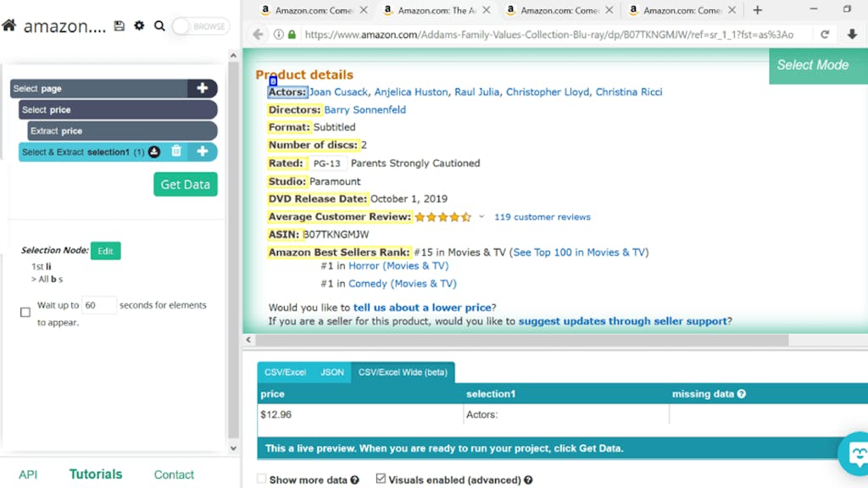Open the Comedy (Movies & TV) link
The width and height of the screenshot is (868, 488).
tap(403, 283)
